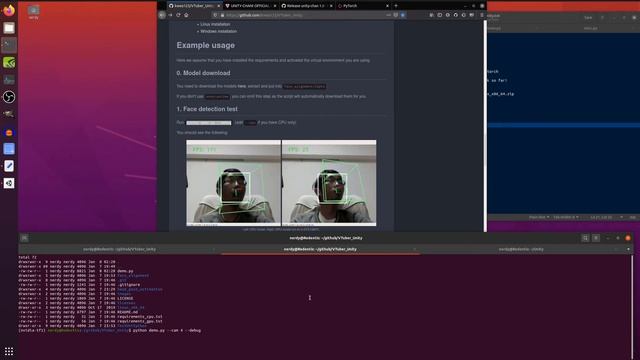Follow the Linux installation link

[215, 24]
